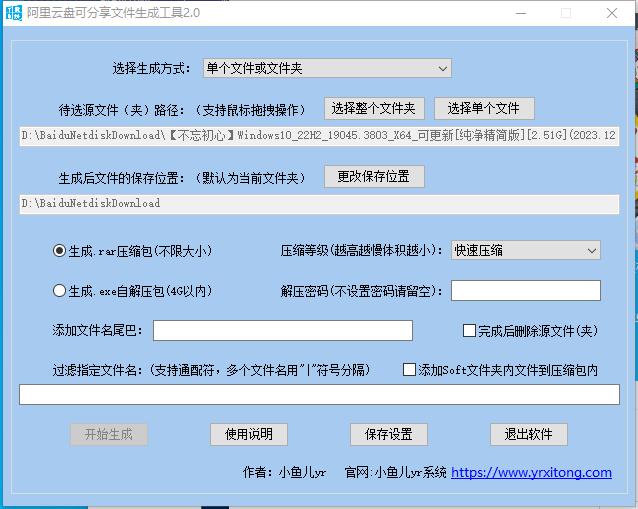
Task: Select the 生成.exe自解压包 radio option
Action: (59, 291)
